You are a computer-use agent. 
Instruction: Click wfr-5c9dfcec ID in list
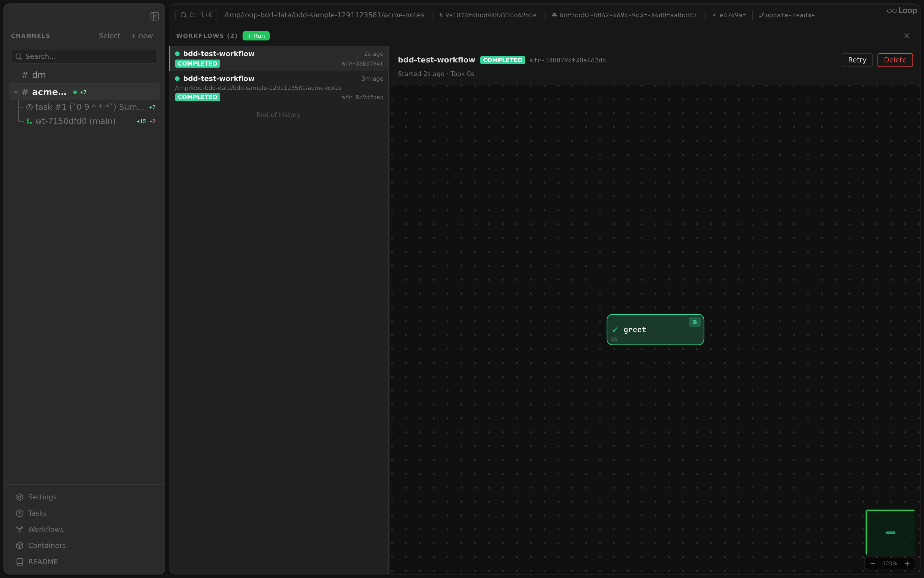362,97
